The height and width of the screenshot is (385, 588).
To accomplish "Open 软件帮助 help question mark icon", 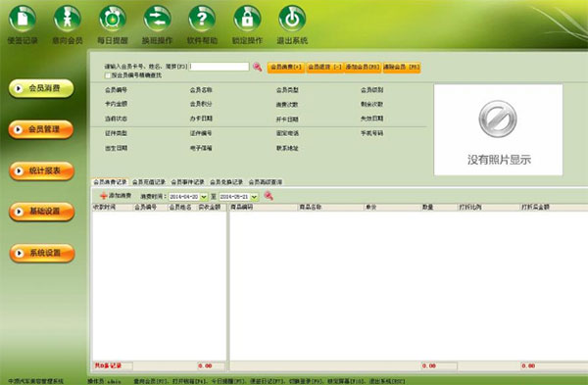I will pos(202,18).
